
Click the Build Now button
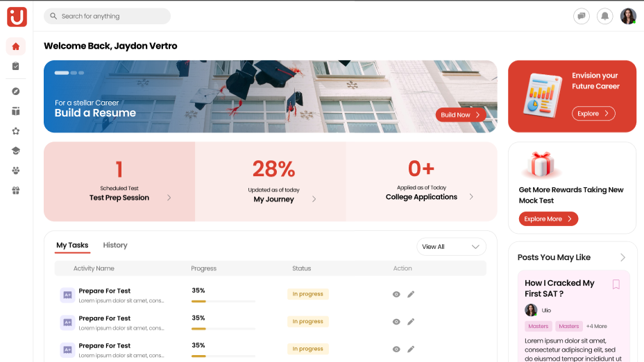(x=460, y=114)
